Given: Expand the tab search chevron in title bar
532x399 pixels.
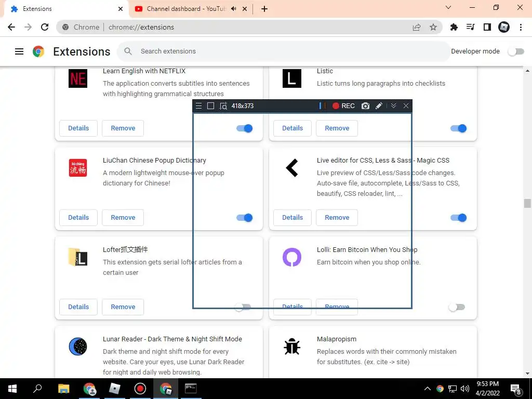Looking at the screenshot, I should [x=448, y=7].
